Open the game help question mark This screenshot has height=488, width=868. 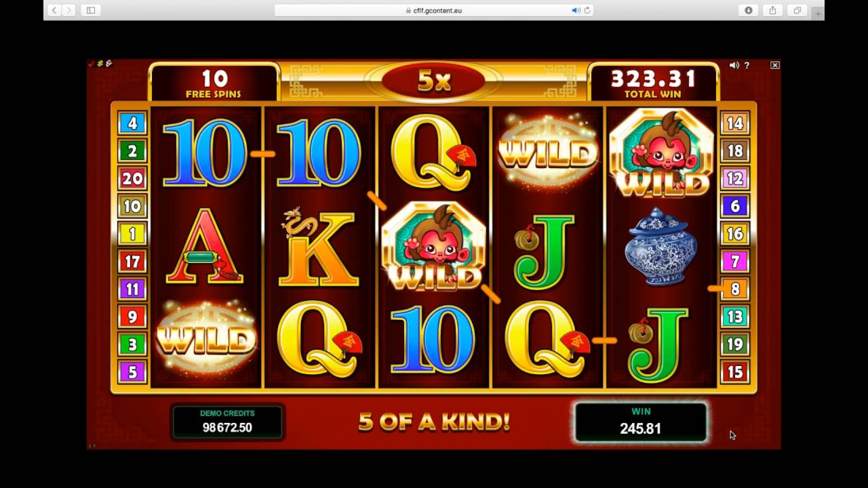pyautogui.click(x=747, y=65)
